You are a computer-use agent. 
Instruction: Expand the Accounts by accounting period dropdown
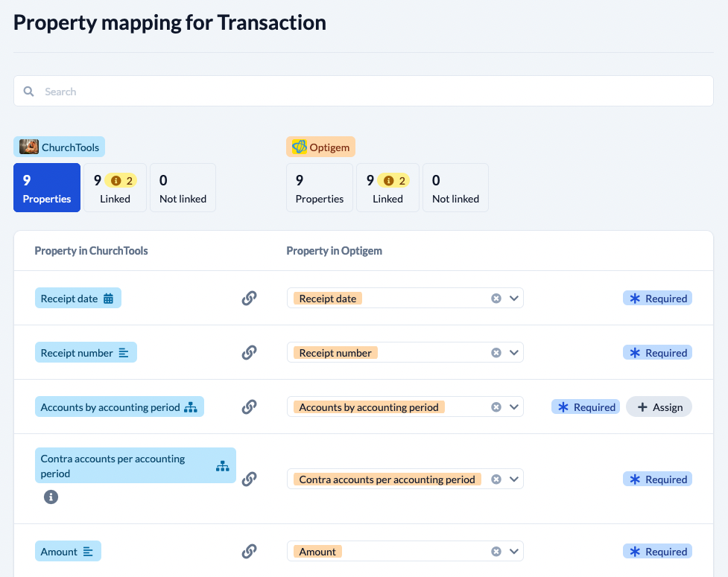[x=514, y=407]
